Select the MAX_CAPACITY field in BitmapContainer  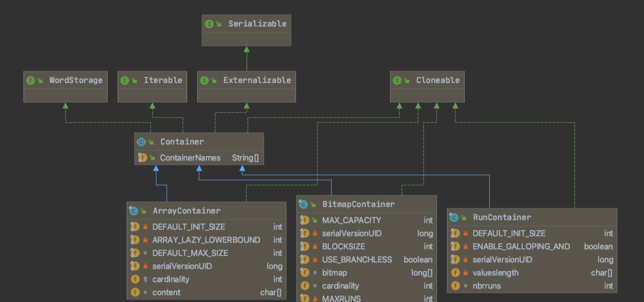pyautogui.click(x=351, y=220)
